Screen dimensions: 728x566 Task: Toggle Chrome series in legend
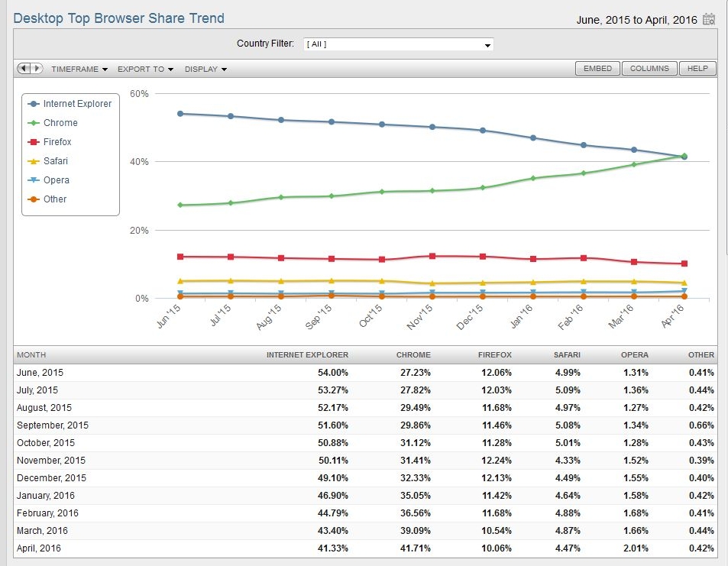click(53, 123)
